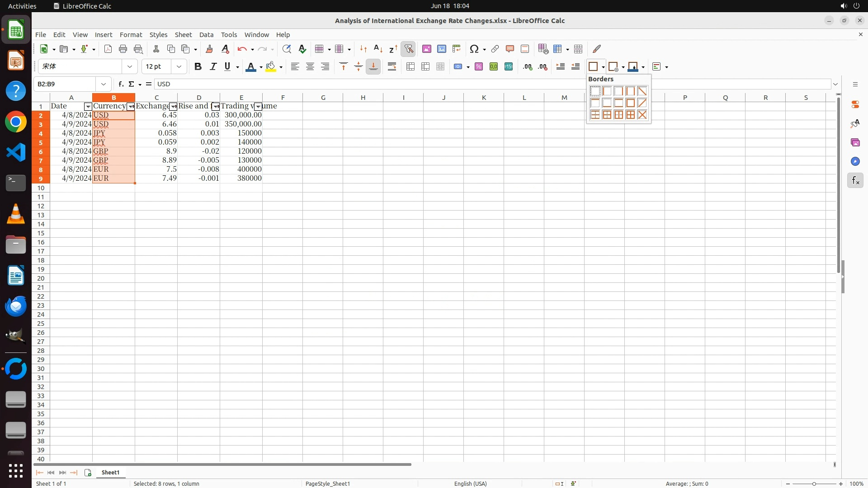Click the yellow background color swatch

pos(271,67)
